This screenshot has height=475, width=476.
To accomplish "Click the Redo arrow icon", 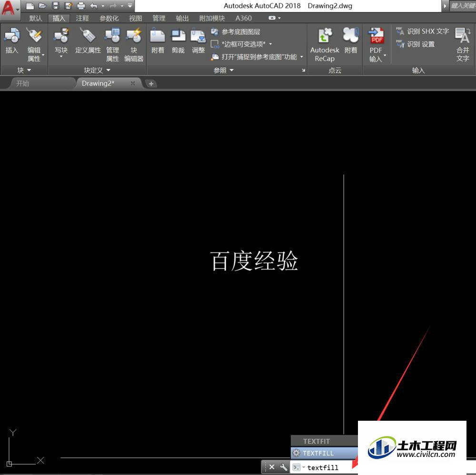I will 113,6.
